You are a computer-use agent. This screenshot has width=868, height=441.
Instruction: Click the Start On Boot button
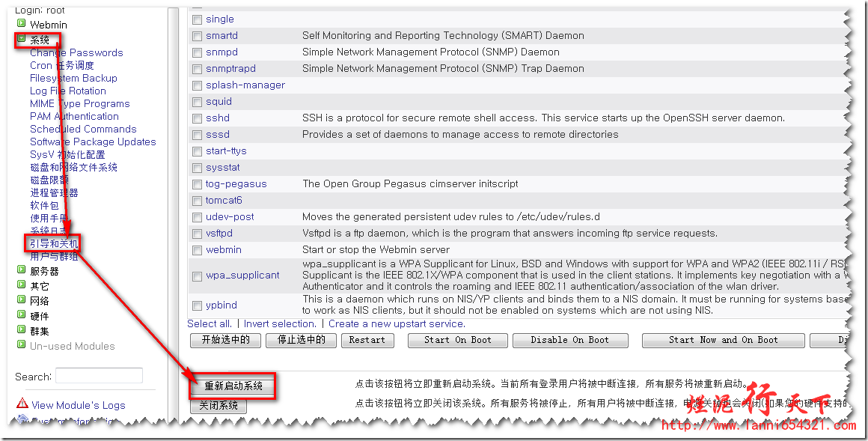[458, 340]
